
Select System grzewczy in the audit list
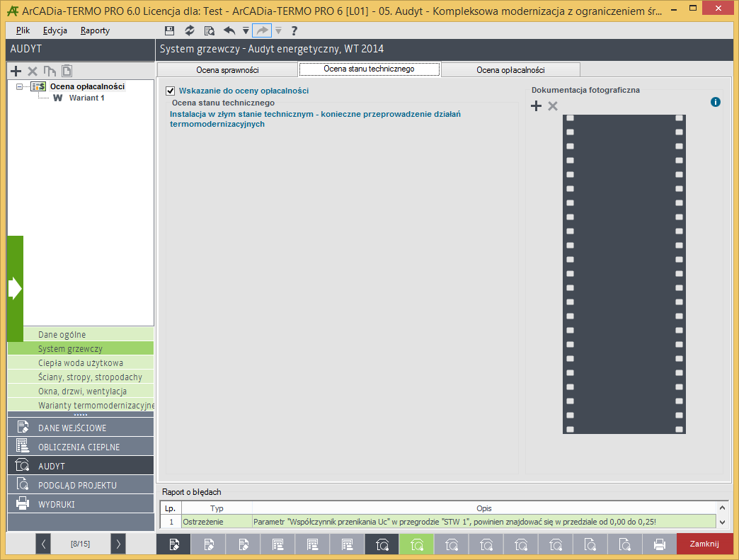click(x=81, y=348)
